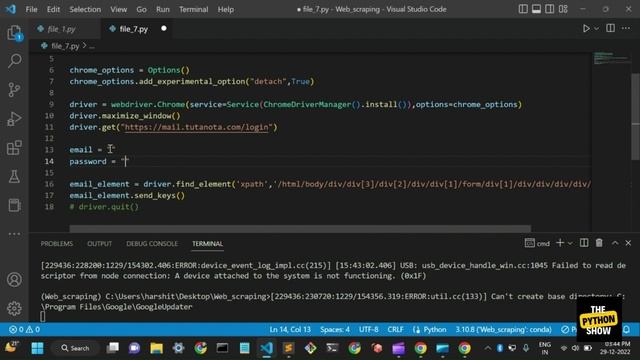This screenshot has height=360, width=640.
Task: Click the cmd terminal label
Action: click(x=537, y=243)
